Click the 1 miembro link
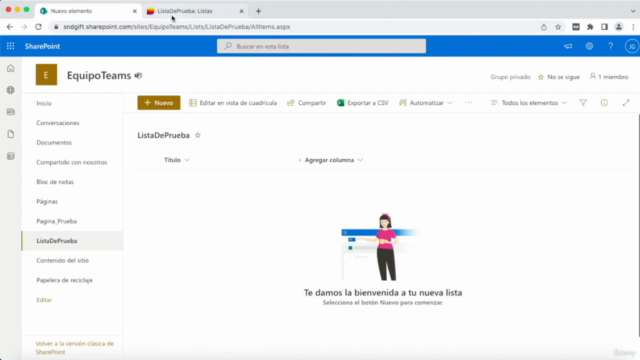 609,77
